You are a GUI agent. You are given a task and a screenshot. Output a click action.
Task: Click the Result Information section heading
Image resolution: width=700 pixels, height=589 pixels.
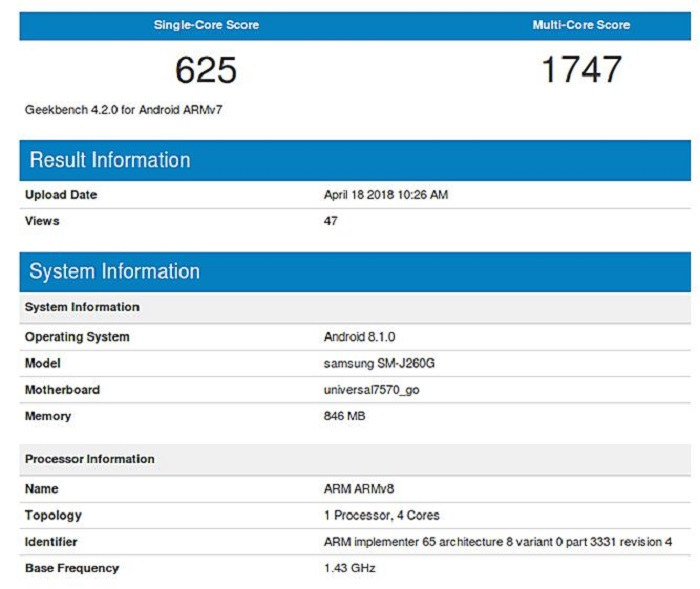coord(110,160)
